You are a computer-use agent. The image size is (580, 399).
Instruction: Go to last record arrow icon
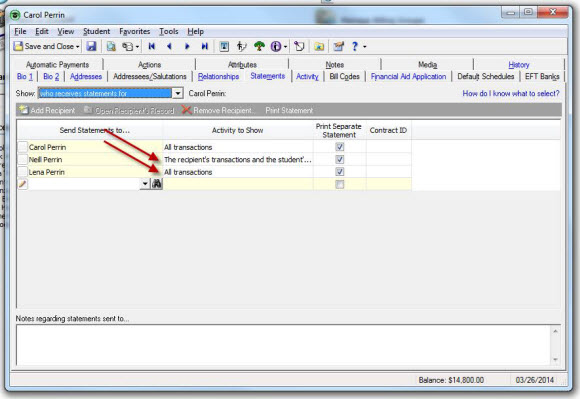(x=205, y=46)
